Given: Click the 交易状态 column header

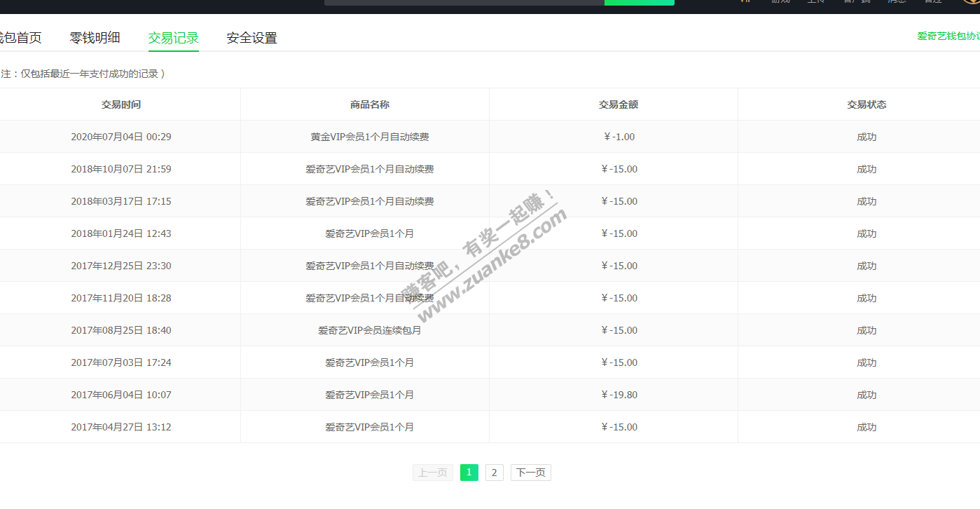Looking at the screenshot, I should click(x=867, y=104).
